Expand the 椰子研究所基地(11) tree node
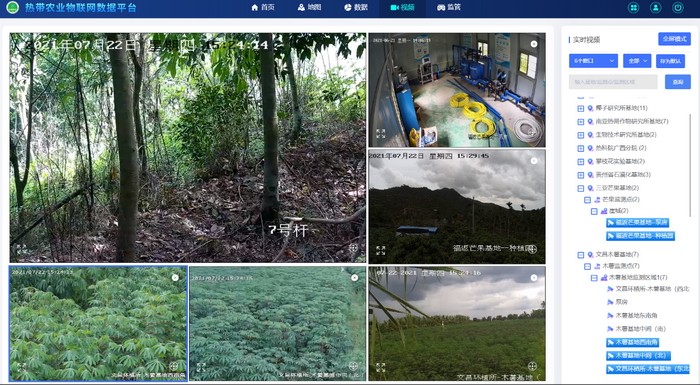 [x=580, y=108]
